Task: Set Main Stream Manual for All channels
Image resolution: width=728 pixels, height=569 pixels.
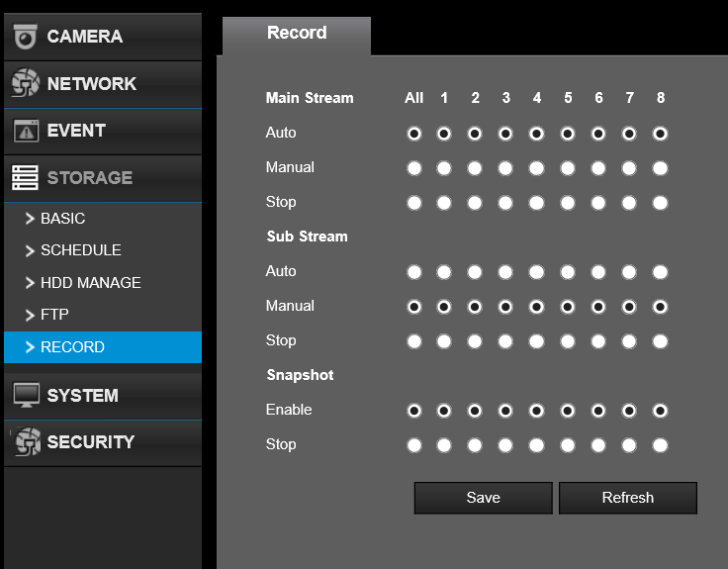Action: pyautogui.click(x=414, y=168)
